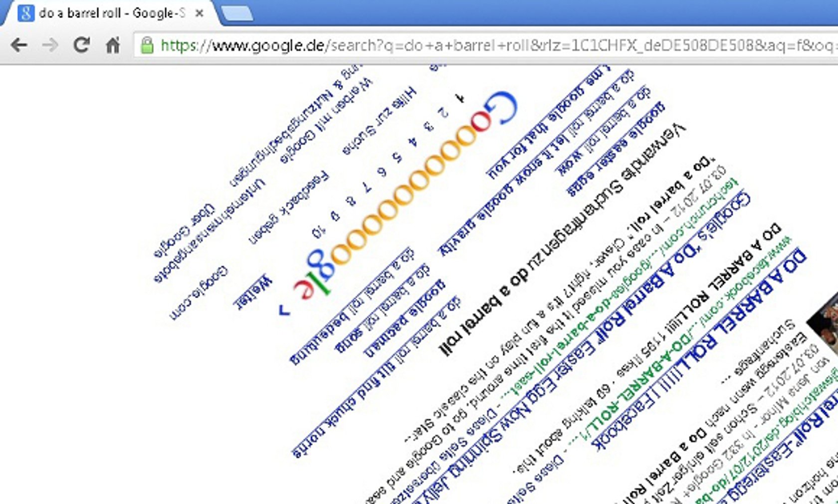838x504 pixels.
Task: Search 'do a barrel roll bedeutung' suggestion
Action: tap(352, 305)
